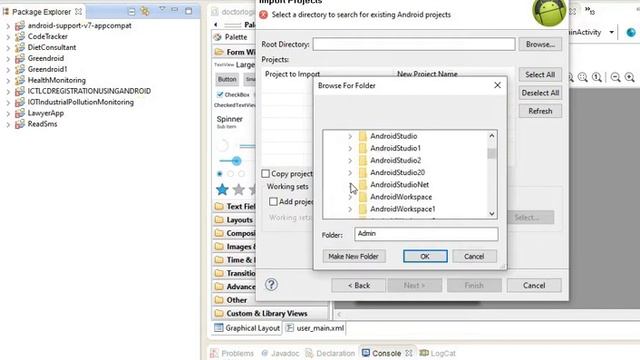Click the AndroidStudioNet folder icon
The width and height of the screenshot is (640, 360).
coord(362,184)
